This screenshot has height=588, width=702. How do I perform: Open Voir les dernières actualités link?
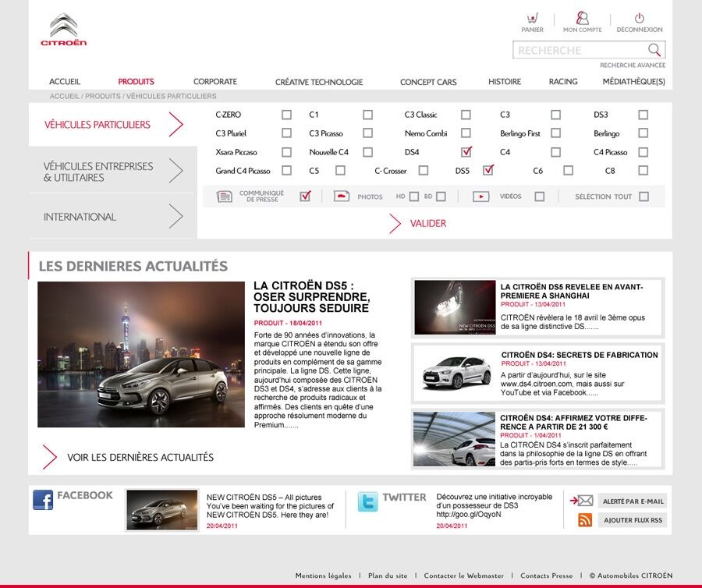(x=140, y=457)
